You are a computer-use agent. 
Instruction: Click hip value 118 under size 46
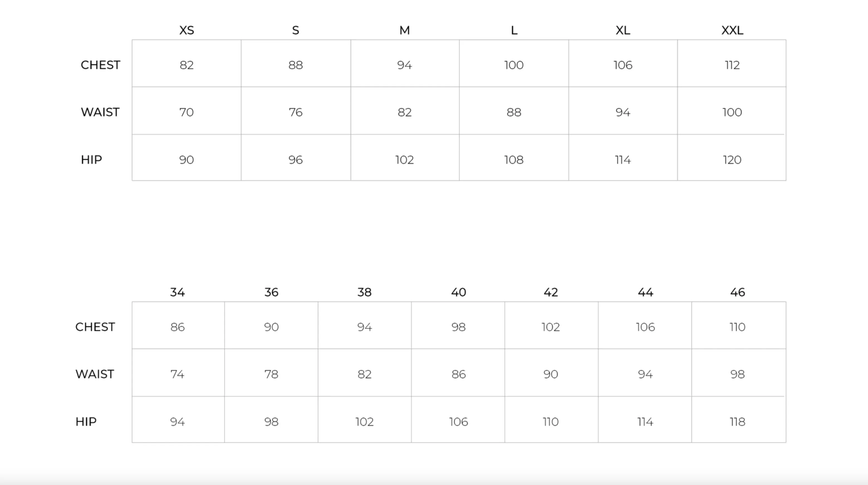coord(737,422)
